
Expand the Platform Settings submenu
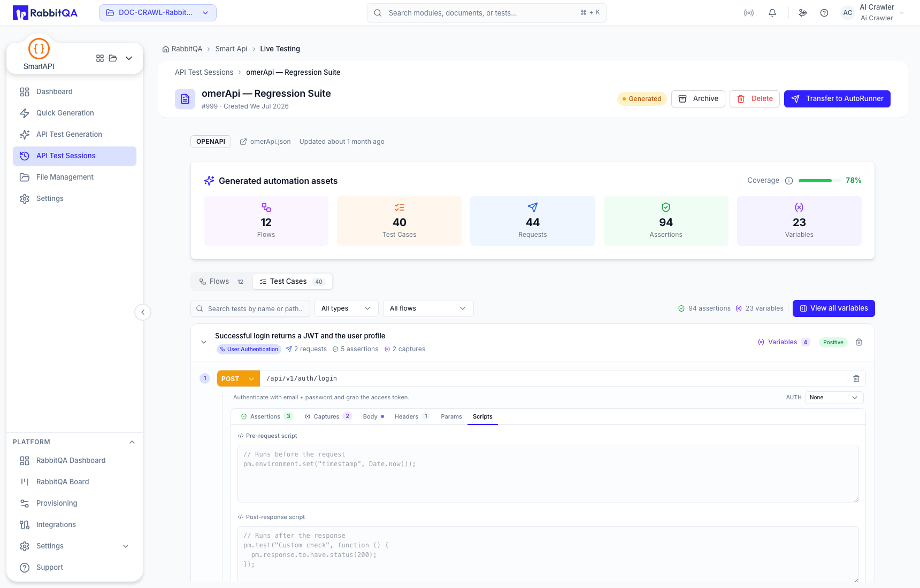(126, 546)
